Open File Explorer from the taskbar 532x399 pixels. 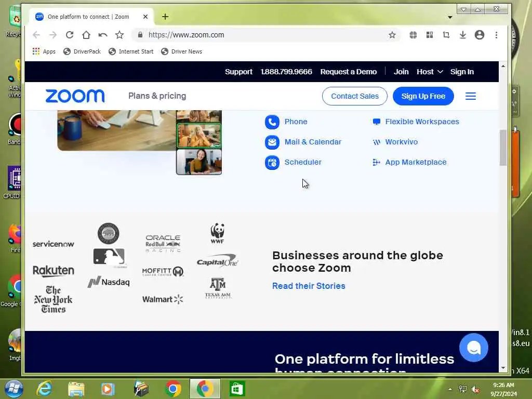click(x=76, y=389)
